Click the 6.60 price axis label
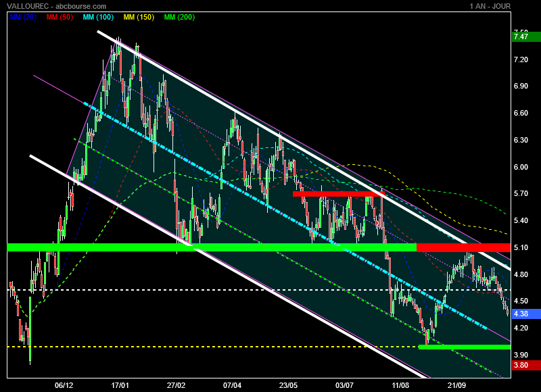 click(x=521, y=113)
